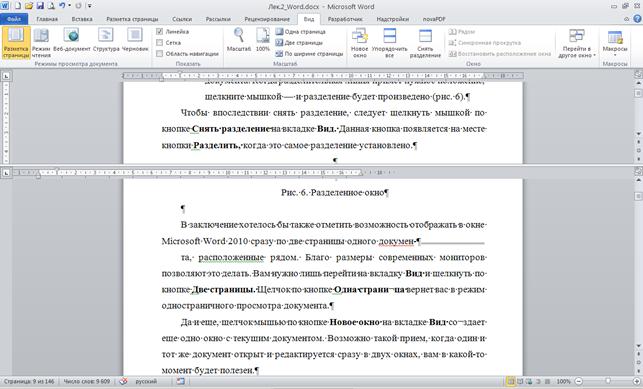This screenshot has width=643, height=389.
Task: Switch to Режим чтения view
Action: pos(41,43)
